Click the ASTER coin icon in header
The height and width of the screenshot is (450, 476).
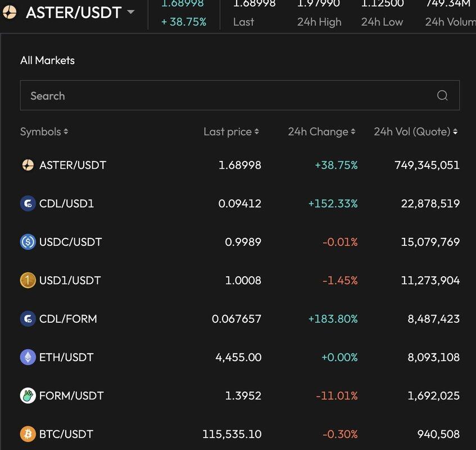[10, 12]
